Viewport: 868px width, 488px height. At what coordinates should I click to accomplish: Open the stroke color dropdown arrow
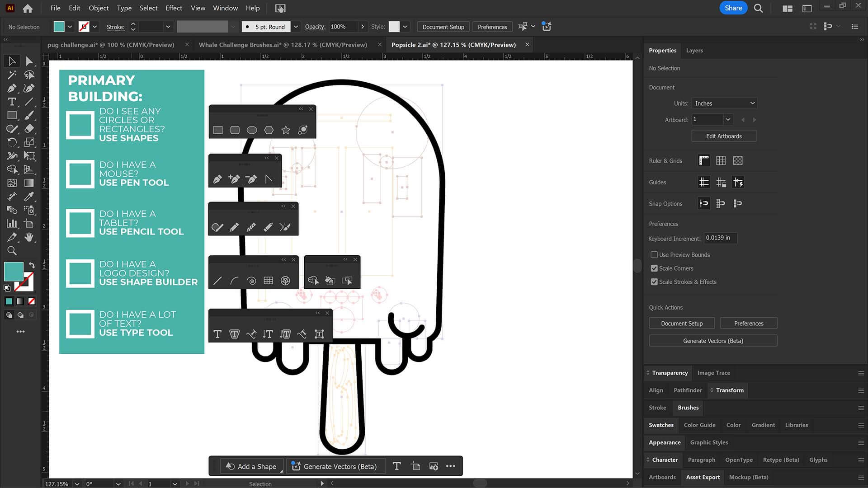(x=95, y=27)
